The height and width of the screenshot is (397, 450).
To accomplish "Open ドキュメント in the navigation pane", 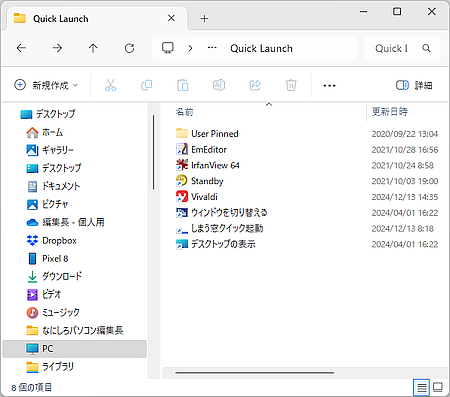I will tap(53, 186).
